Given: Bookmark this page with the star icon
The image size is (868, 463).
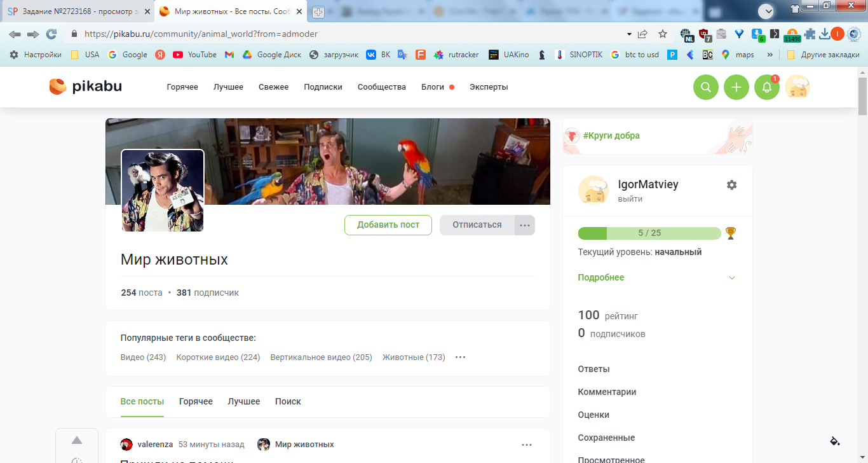Looking at the screenshot, I should [x=663, y=34].
